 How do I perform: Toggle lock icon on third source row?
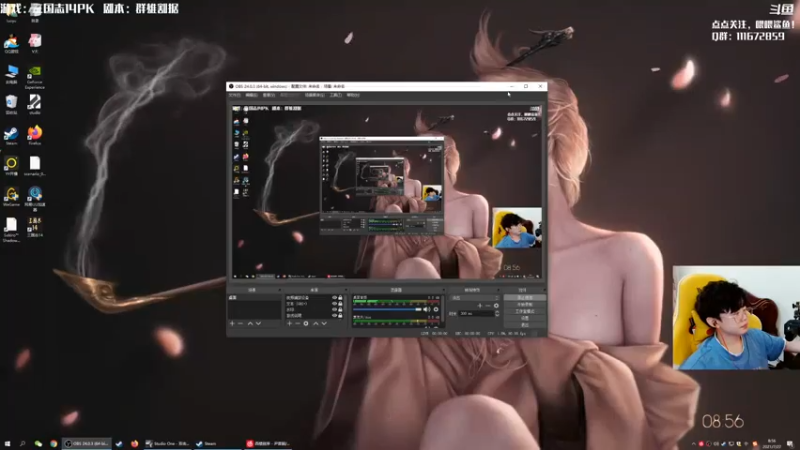[x=340, y=310]
